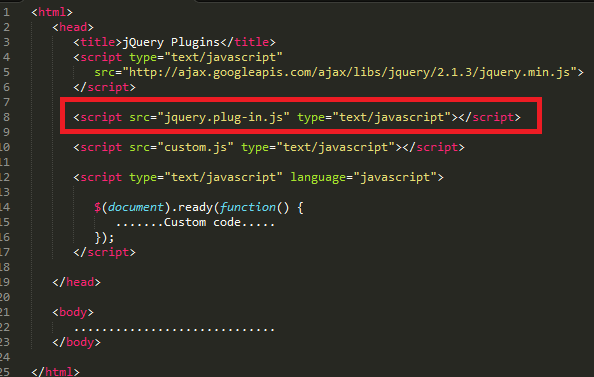Click the opening body tag

click(x=73, y=312)
